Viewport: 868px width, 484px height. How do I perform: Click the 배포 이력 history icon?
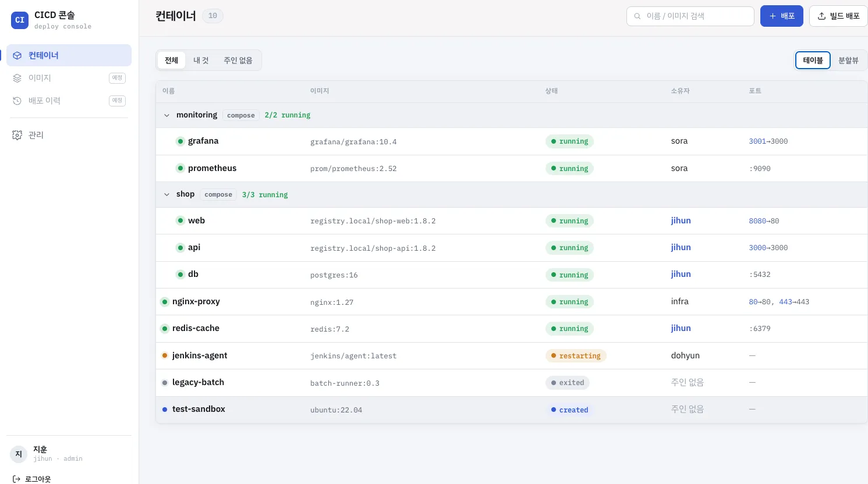point(17,101)
